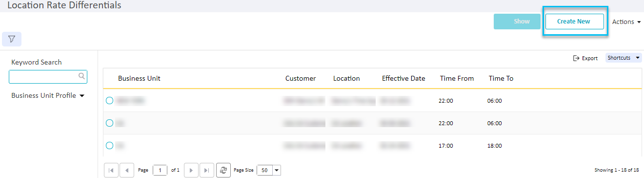Screen dimensions: 644x178
Task: Sort by Customer column header
Action: [301, 78]
